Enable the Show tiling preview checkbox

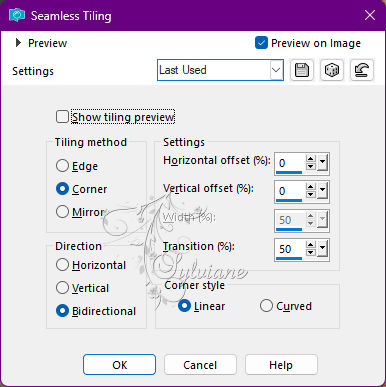(x=62, y=117)
